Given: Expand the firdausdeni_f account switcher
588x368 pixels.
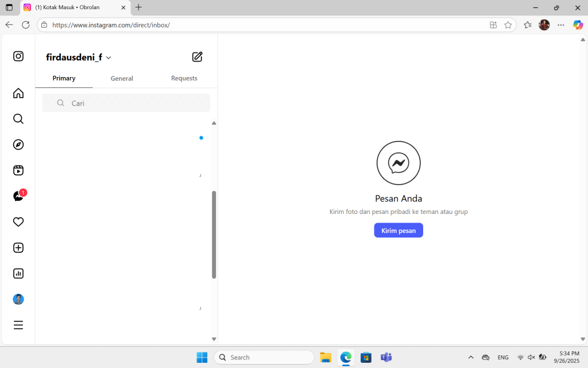Looking at the screenshot, I should (x=78, y=57).
